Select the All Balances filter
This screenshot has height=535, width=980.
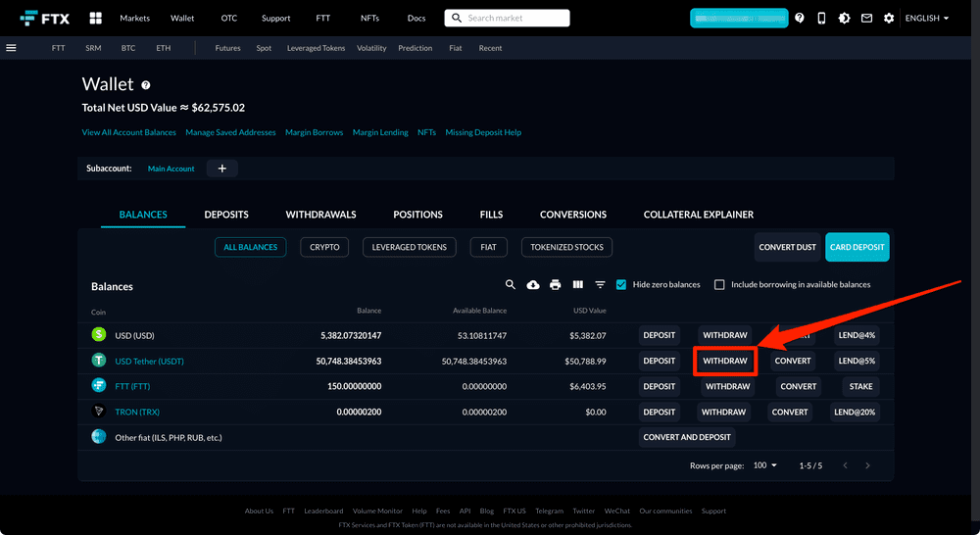coord(251,247)
